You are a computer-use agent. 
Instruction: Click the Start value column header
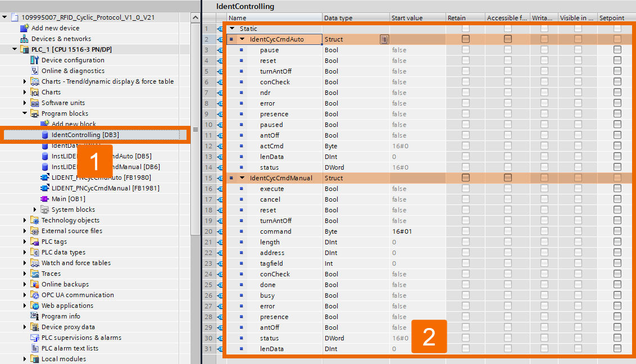(417, 18)
